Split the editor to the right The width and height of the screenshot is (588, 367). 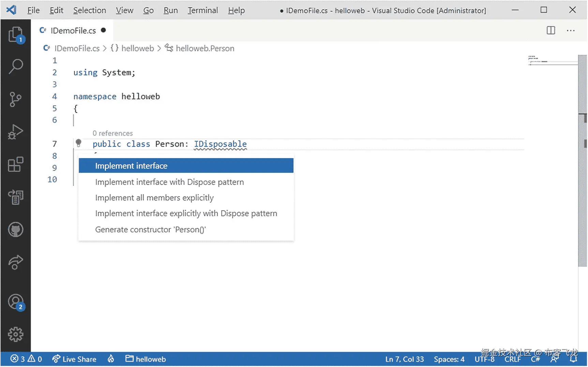(x=551, y=30)
